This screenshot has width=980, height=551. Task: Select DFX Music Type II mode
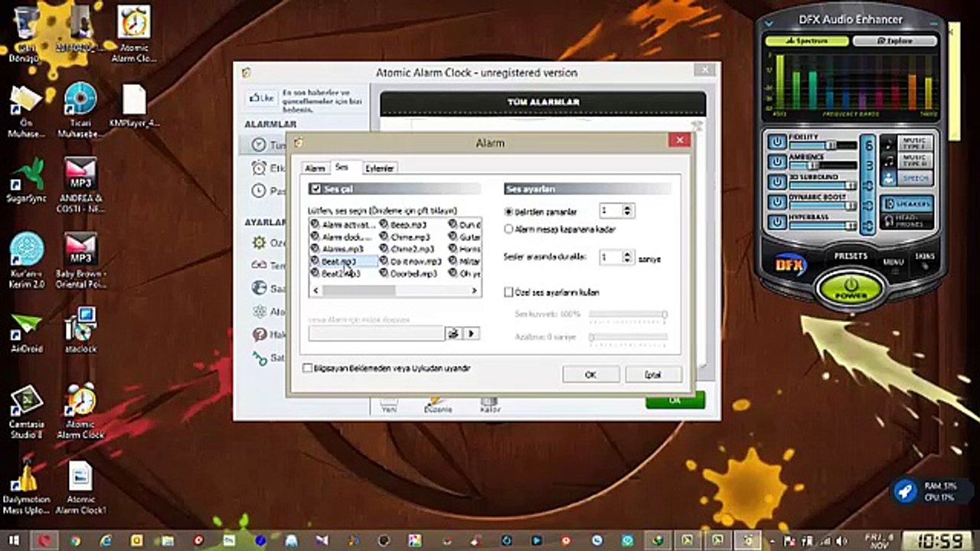pyautogui.click(x=905, y=161)
